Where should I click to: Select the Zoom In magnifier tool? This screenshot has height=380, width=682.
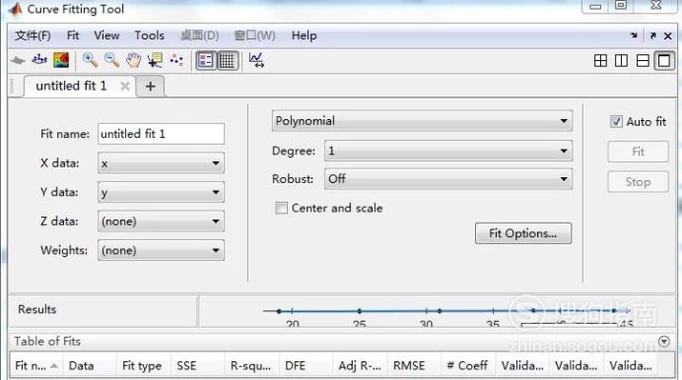[x=90, y=60]
